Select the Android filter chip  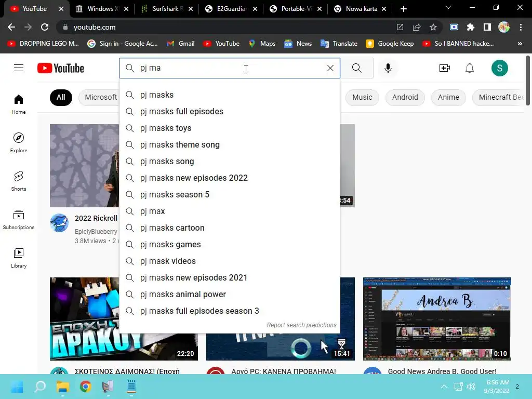click(405, 97)
